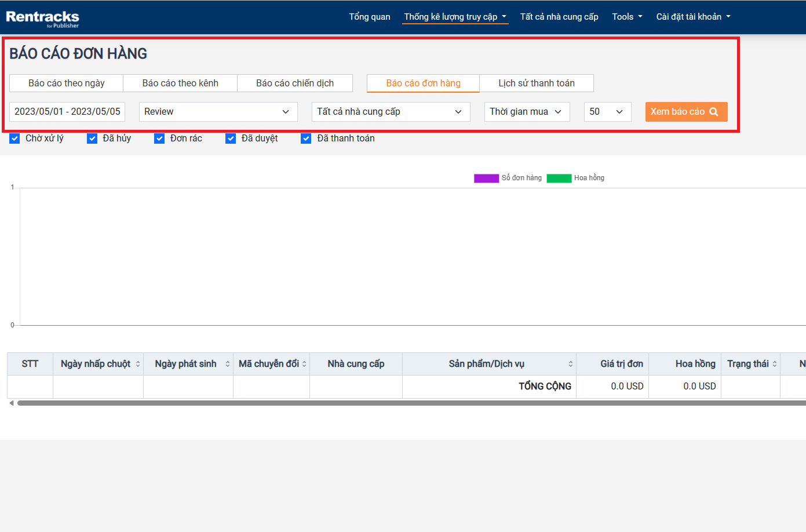Uncheck the Chờ xử lý checkbox

click(15, 139)
